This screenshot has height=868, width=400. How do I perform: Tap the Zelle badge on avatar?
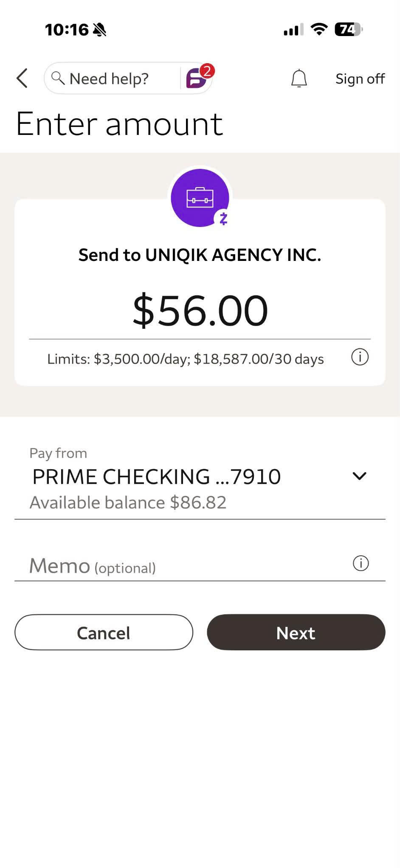(223, 219)
